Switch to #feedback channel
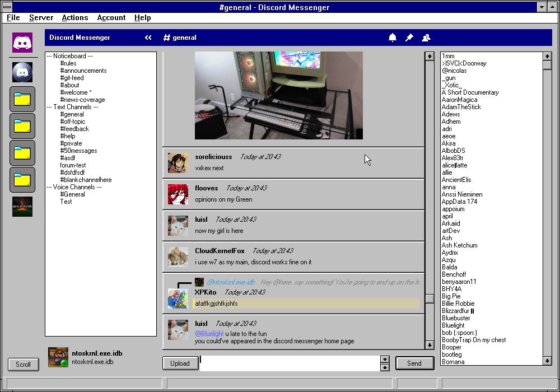 point(74,129)
